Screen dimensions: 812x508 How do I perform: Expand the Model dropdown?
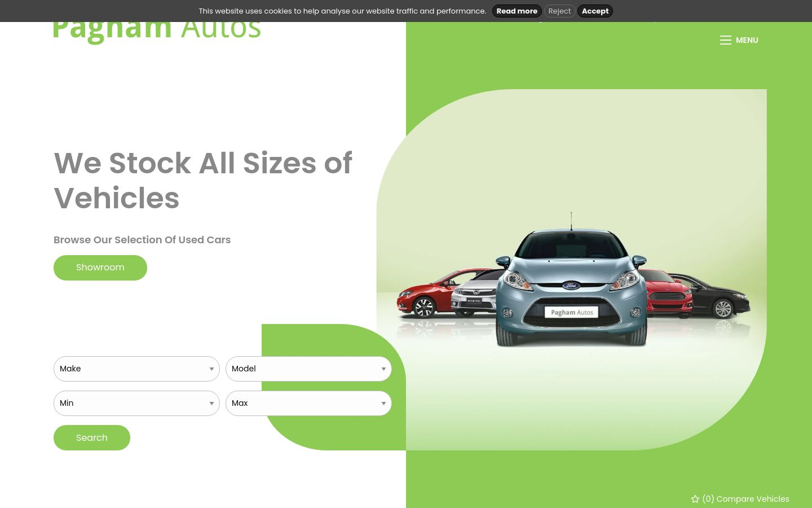pos(308,369)
